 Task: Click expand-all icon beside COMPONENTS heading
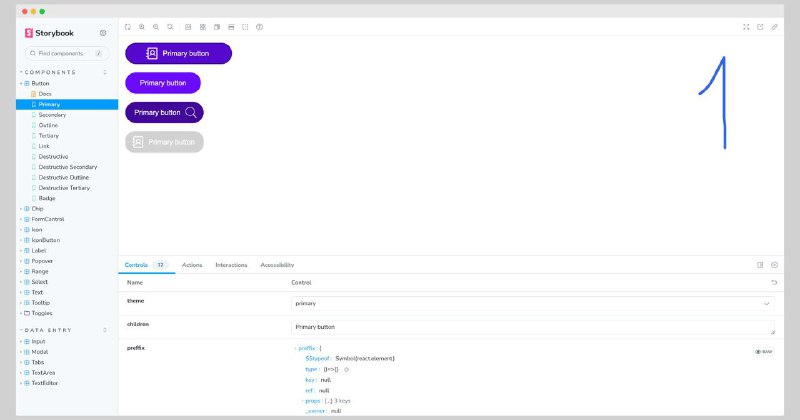click(105, 72)
